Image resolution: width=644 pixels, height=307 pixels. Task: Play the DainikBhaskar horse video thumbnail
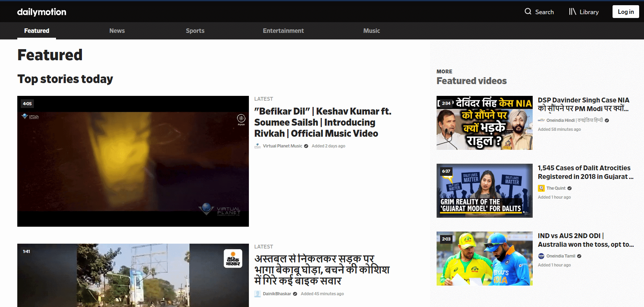point(133,275)
